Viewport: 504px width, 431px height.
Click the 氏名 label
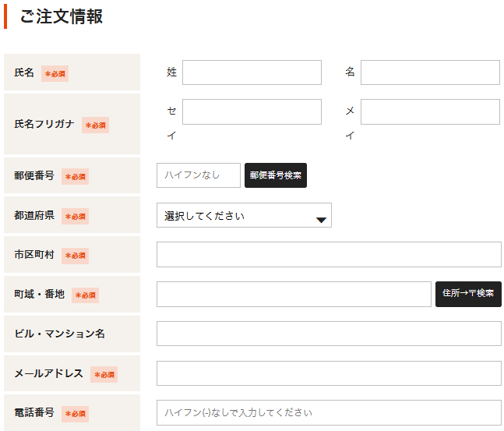(x=24, y=72)
